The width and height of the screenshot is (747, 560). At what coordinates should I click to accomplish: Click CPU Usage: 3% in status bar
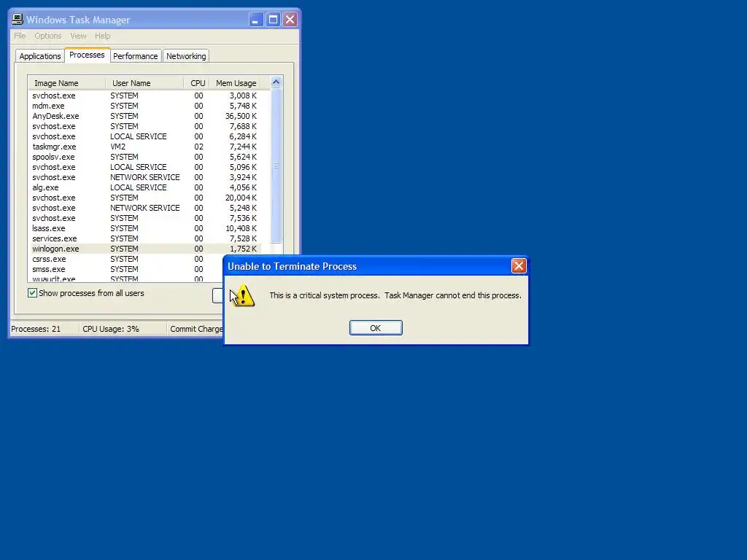[x=111, y=329]
